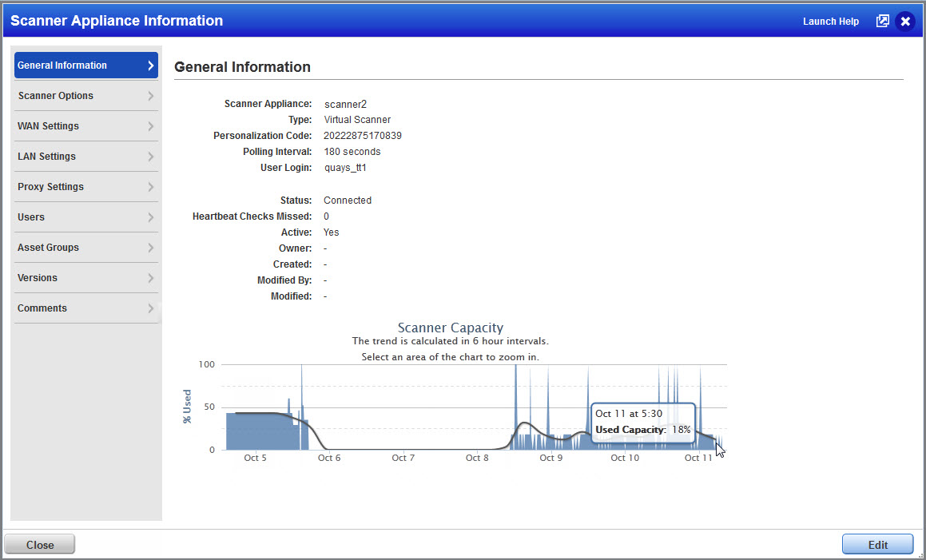Click the chevron icon on Comments
The height and width of the screenshot is (560, 926).
[x=152, y=308]
